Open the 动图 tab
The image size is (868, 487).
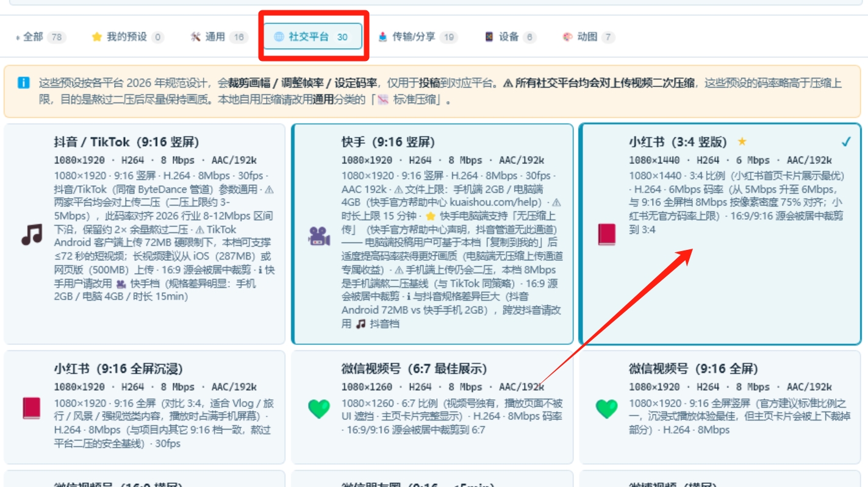[x=588, y=37]
